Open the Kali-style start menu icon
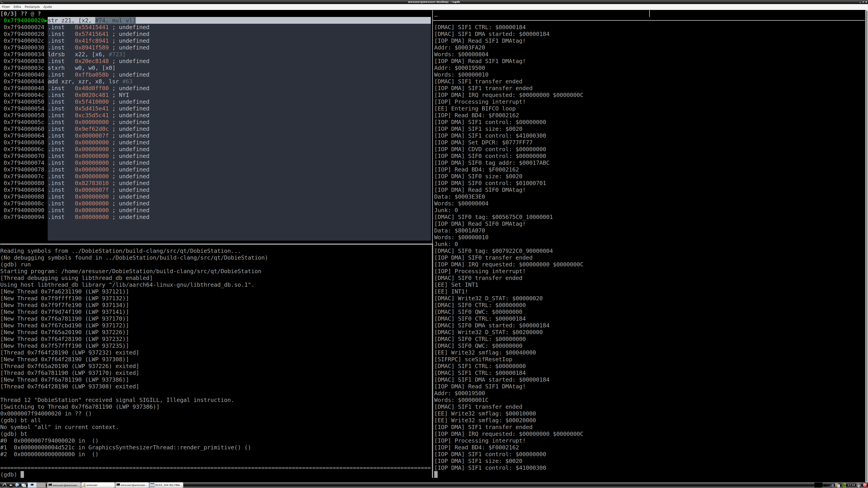This screenshot has height=488, width=868. click(4, 485)
